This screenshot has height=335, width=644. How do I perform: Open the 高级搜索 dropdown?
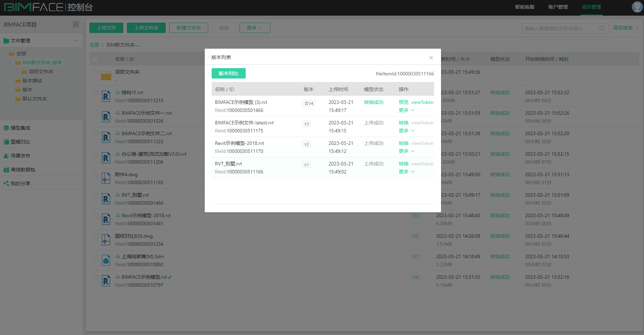coord(626,28)
